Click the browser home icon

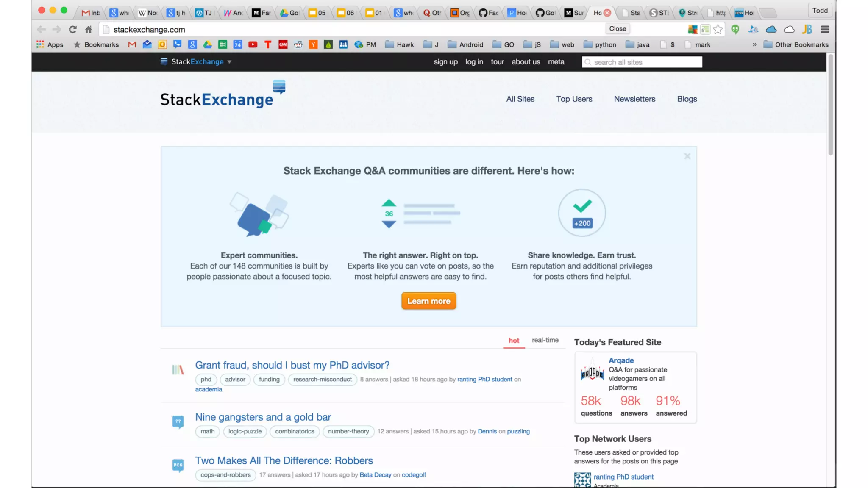click(88, 29)
